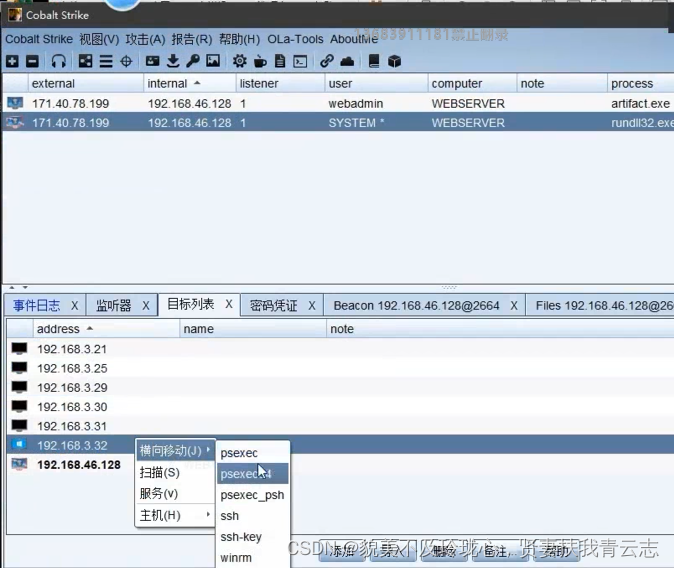This screenshot has height=568, width=674.
Task: Click the cloud manage sites icon
Action: pos(347,62)
